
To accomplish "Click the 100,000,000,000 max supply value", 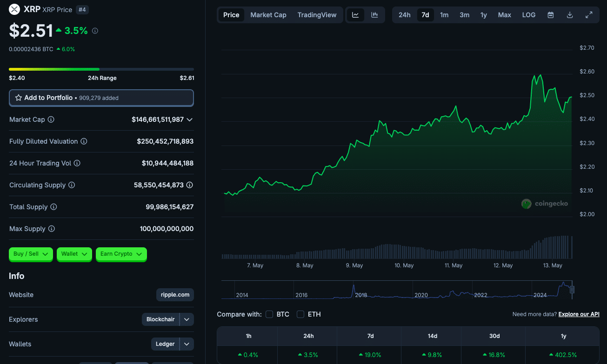I will (167, 229).
